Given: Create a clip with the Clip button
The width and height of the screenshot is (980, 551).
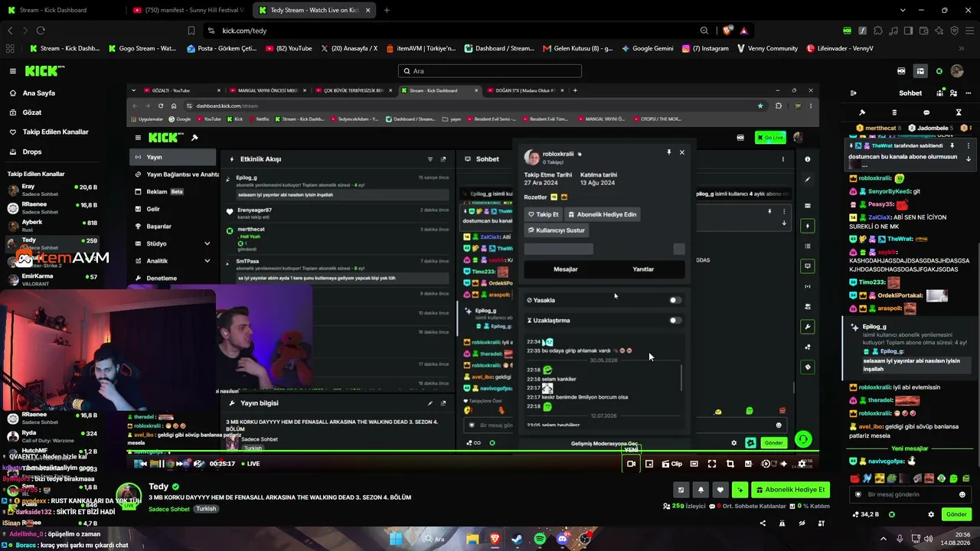Looking at the screenshot, I should tap(671, 464).
